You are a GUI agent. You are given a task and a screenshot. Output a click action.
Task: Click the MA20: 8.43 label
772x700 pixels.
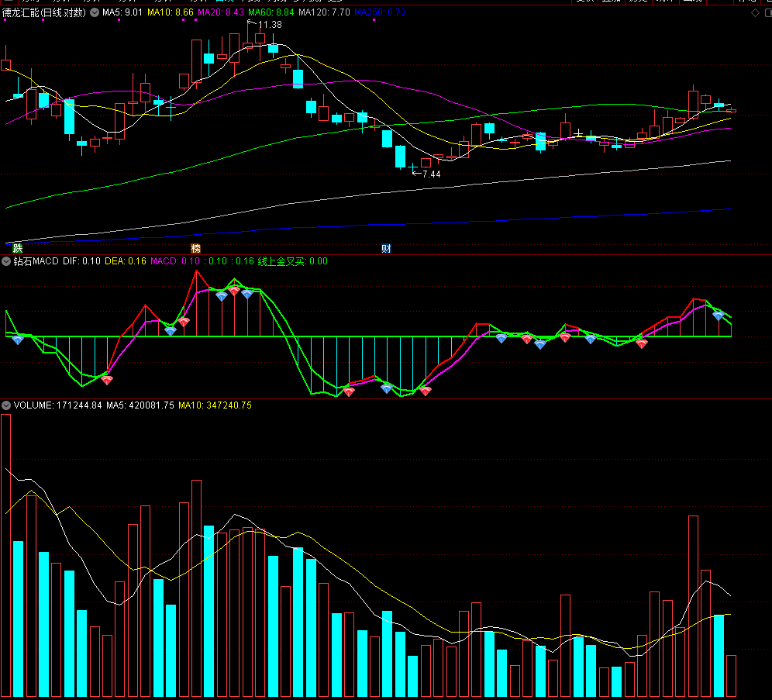221,12
